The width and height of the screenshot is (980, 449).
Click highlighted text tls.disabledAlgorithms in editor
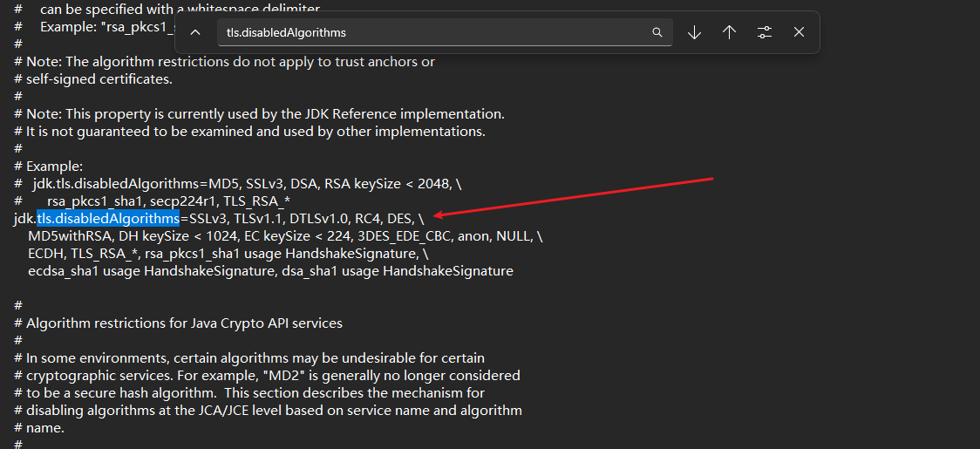(108, 219)
